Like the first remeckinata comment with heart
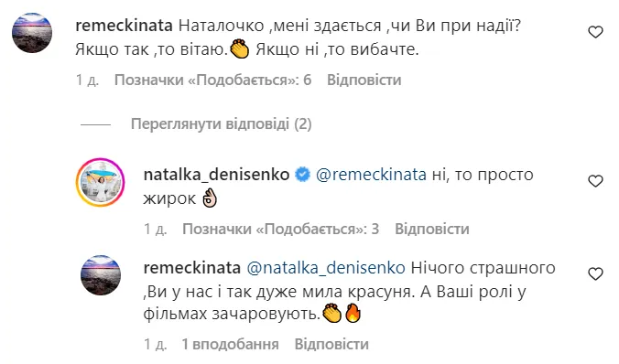Image resolution: width=619 pixels, height=364 pixels. pyautogui.click(x=595, y=32)
